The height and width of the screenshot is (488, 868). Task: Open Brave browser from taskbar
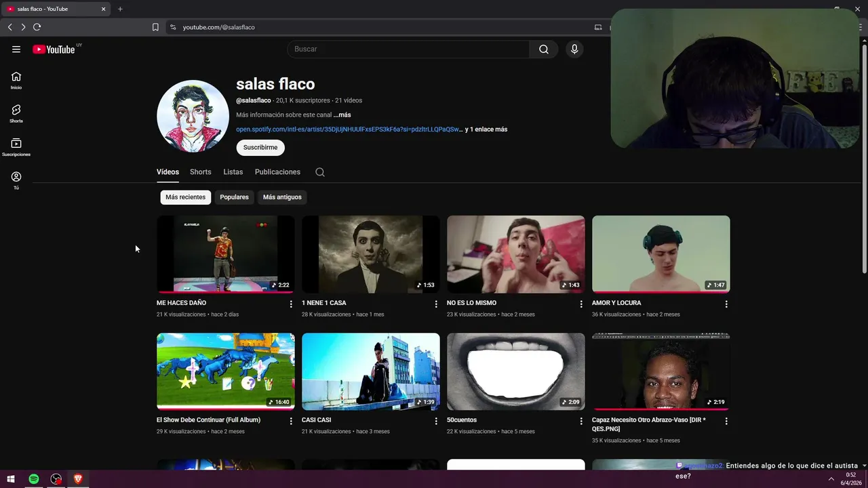(x=78, y=479)
